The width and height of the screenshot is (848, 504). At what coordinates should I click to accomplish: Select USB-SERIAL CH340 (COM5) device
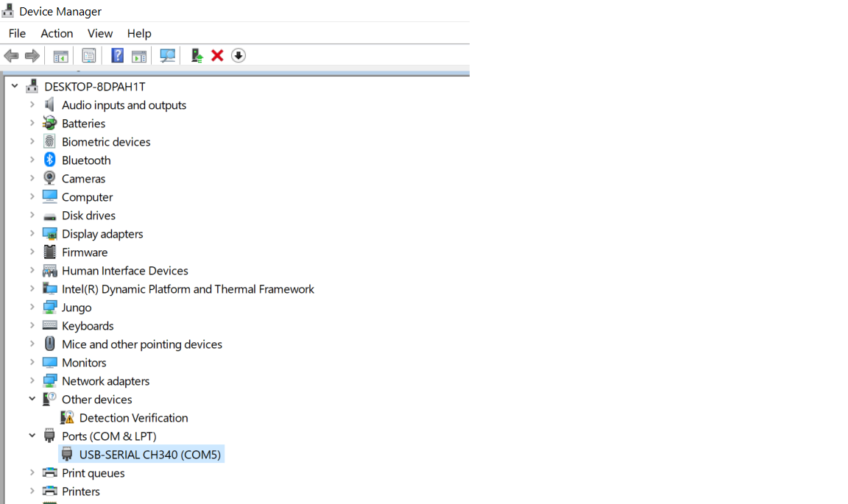tap(150, 454)
